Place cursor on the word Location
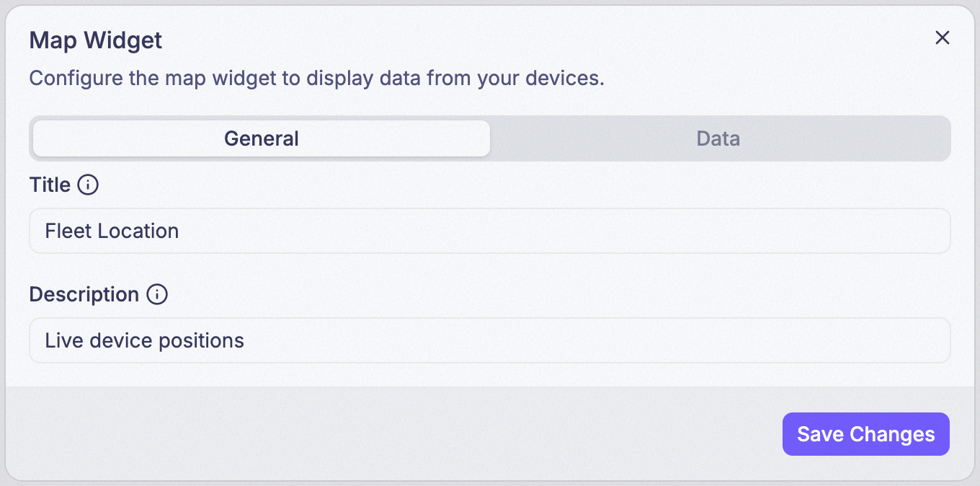This screenshot has height=486, width=980. tap(139, 231)
